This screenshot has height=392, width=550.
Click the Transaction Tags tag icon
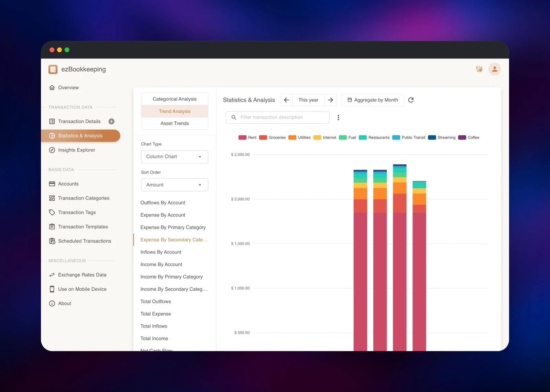click(x=52, y=213)
